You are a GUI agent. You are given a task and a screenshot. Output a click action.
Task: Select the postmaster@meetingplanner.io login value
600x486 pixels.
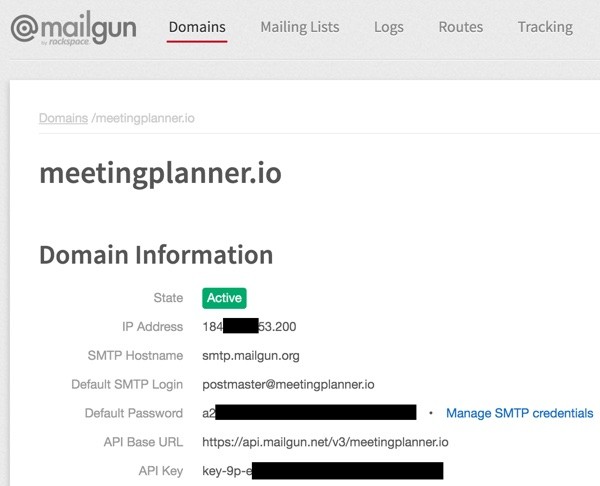click(x=288, y=385)
